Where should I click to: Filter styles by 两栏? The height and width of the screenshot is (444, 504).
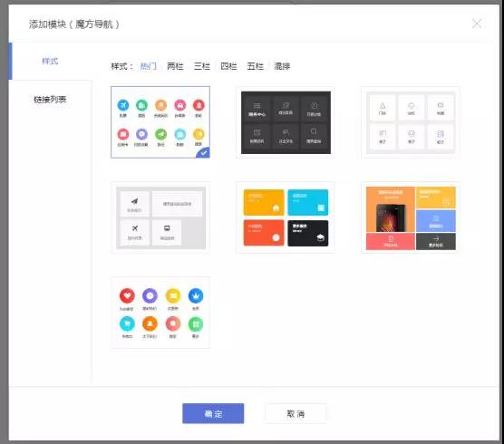click(175, 66)
